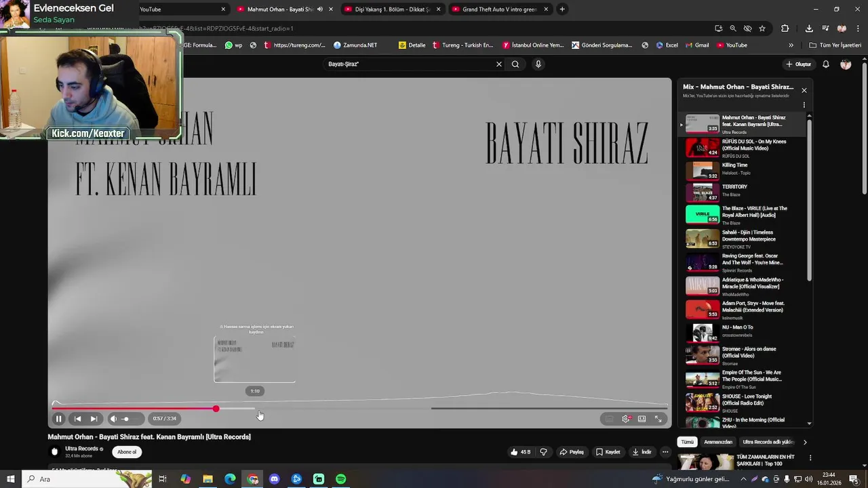
Task: Show hidden system tray icons
Action: (x=742, y=479)
